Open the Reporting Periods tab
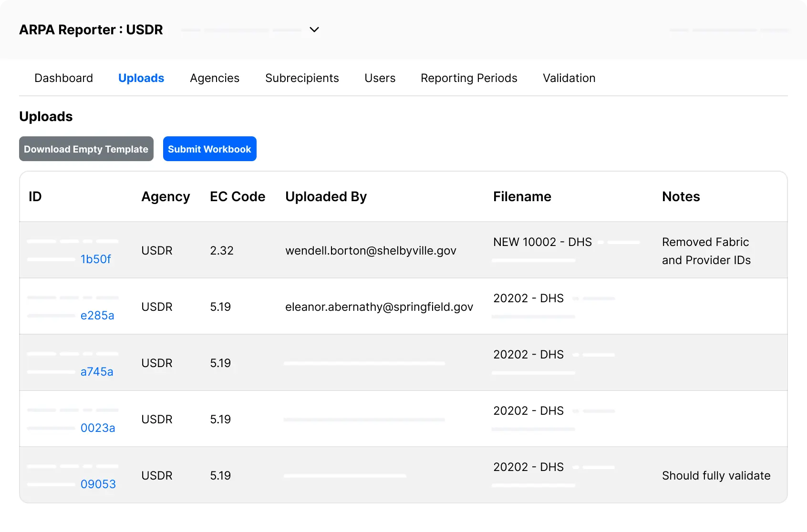Viewport: 807px width, 532px height. [x=469, y=78]
